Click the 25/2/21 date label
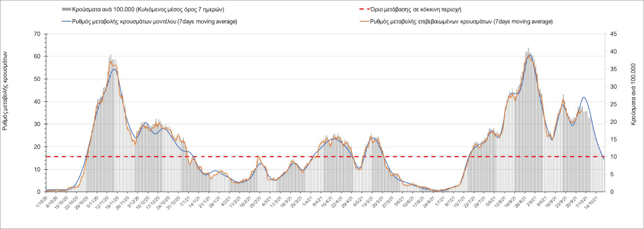The height and width of the screenshot is (229, 644). (x=254, y=201)
